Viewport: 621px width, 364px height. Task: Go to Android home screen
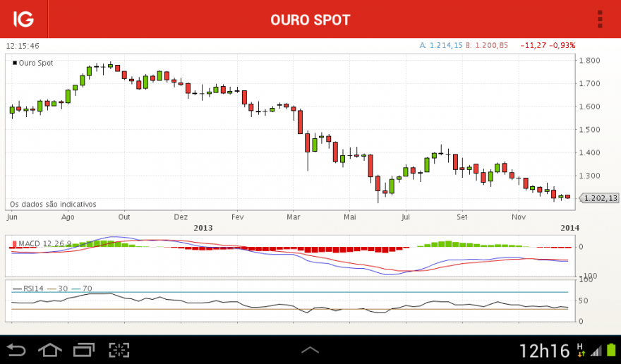(50, 350)
